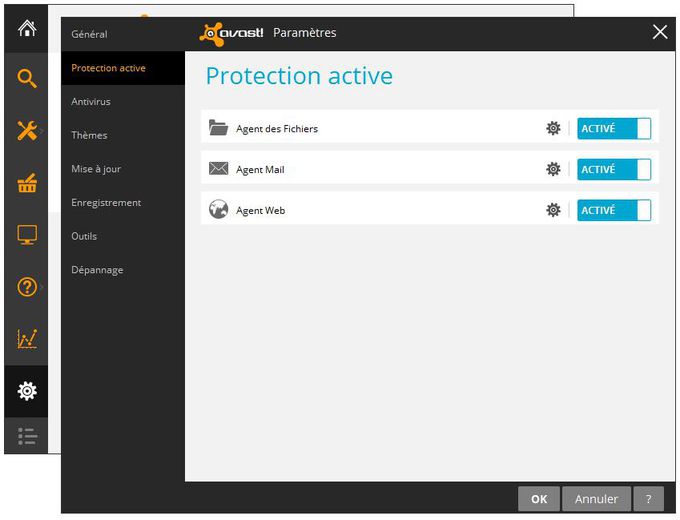This screenshot has width=680, height=520.
Task: Toggle Agent Mail ACTIVÉ switch
Action: pyautogui.click(x=614, y=169)
